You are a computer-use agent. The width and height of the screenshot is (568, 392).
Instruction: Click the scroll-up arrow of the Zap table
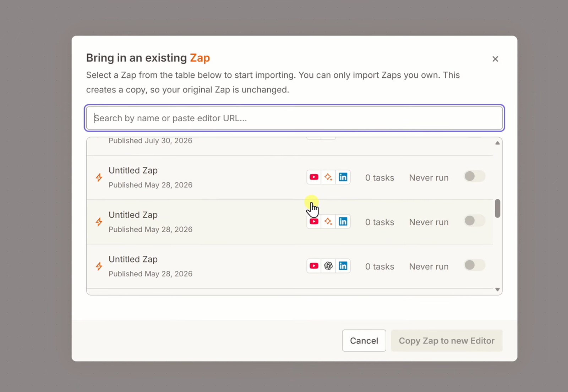(497, 143)
